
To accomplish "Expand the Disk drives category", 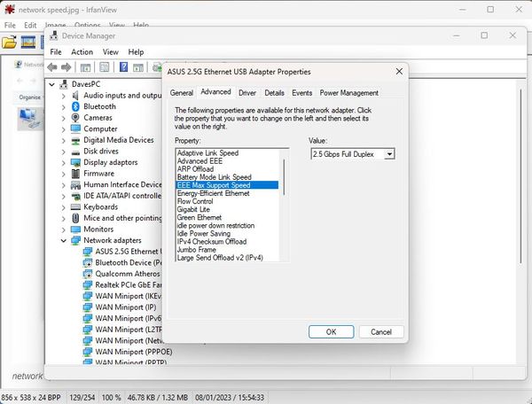I will coord(63,151).
